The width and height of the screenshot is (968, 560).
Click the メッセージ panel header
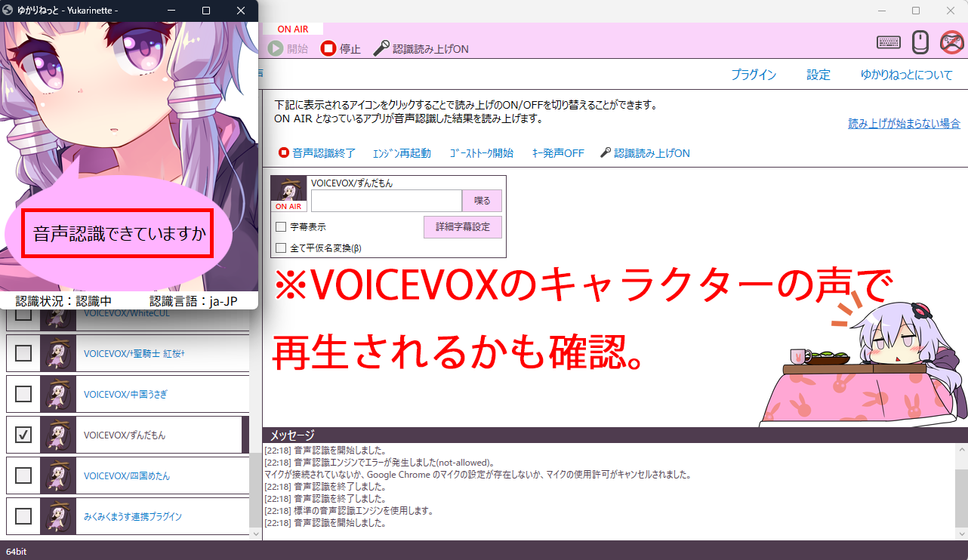tap(615, 435)
